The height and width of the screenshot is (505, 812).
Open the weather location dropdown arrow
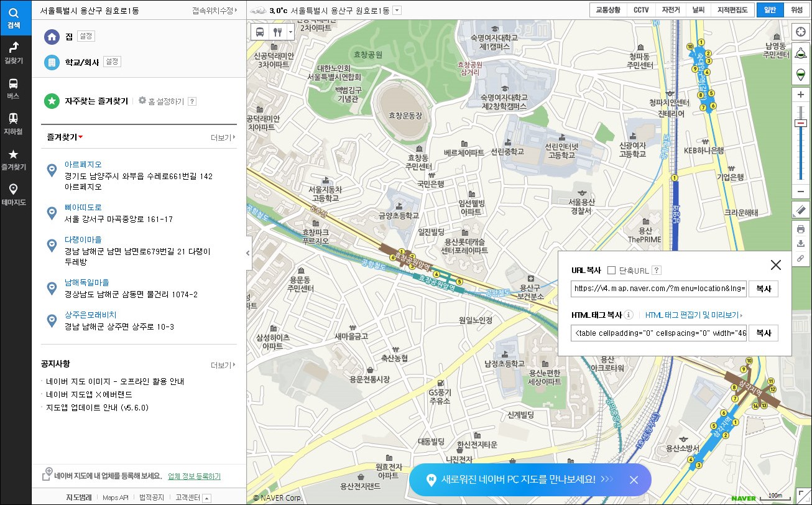(x=396, y=10)
